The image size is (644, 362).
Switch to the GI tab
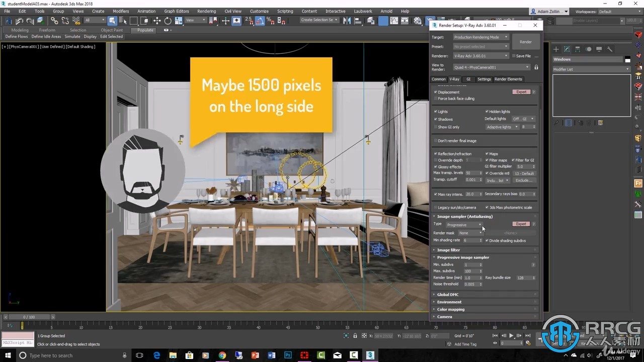(468, 79)
